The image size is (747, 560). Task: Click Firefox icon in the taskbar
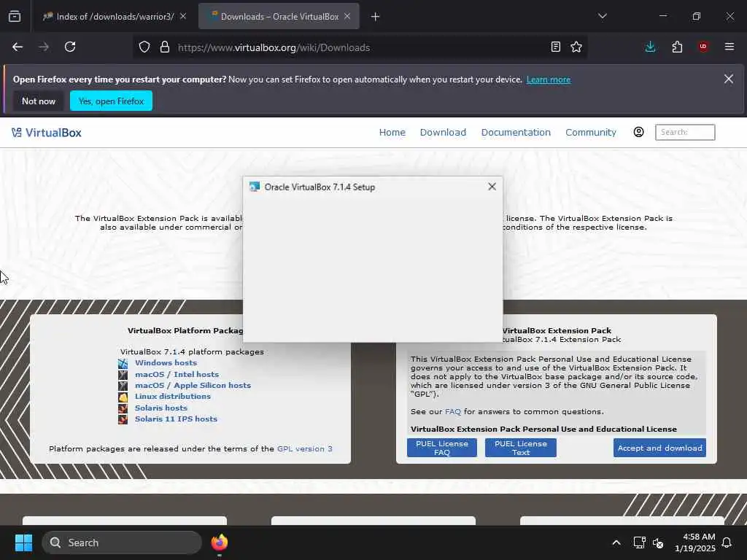(x=219, y=542)
